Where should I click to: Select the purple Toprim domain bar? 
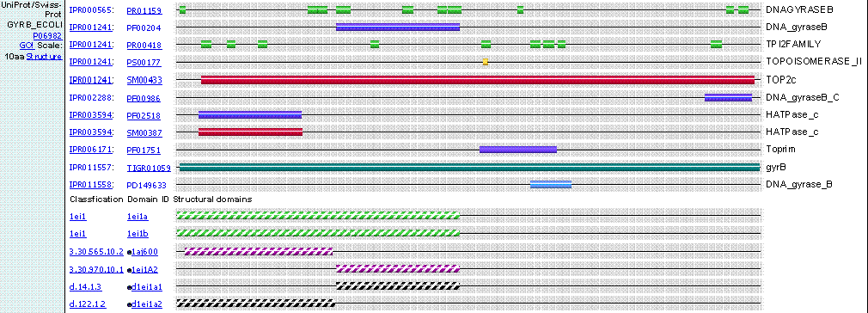[x=518, y=150]
